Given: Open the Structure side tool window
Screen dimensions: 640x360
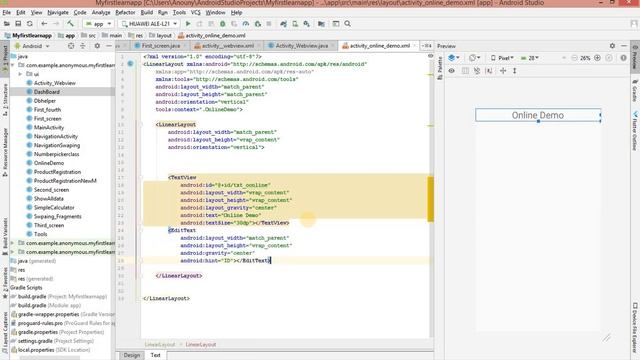Looking at the screenshot, I should (x=5, y=100).
